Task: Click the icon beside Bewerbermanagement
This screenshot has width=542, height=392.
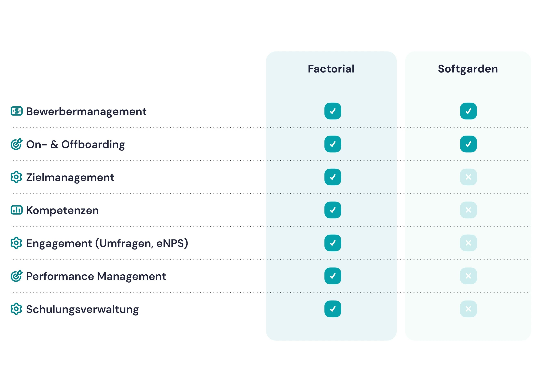Action: [x=17, y=111]
